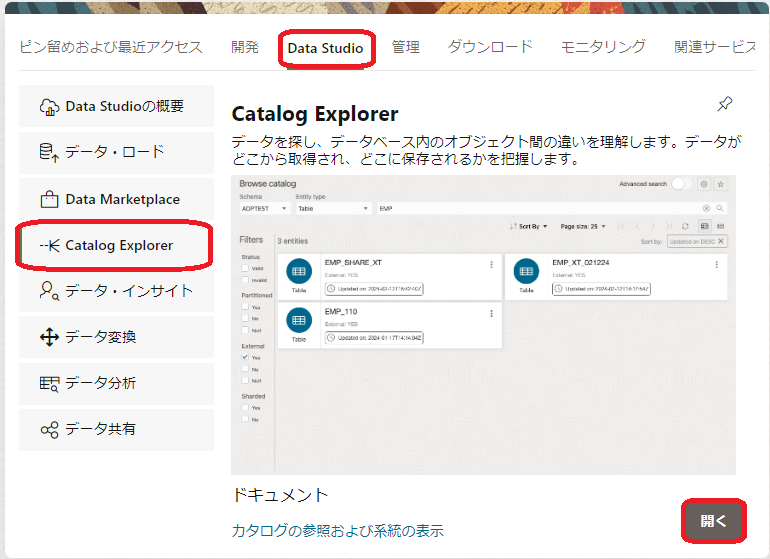Click the EMP search field
770x559 pixels.
[540, 209]
